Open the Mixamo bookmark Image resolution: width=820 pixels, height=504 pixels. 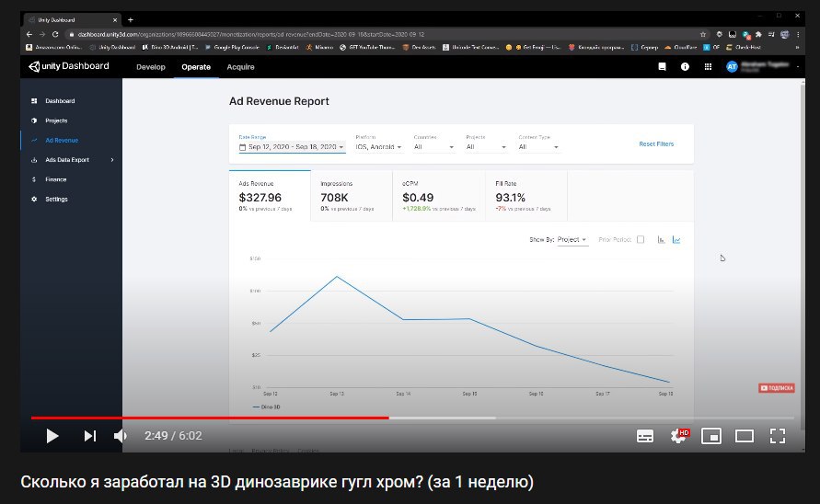pos(319,47)
